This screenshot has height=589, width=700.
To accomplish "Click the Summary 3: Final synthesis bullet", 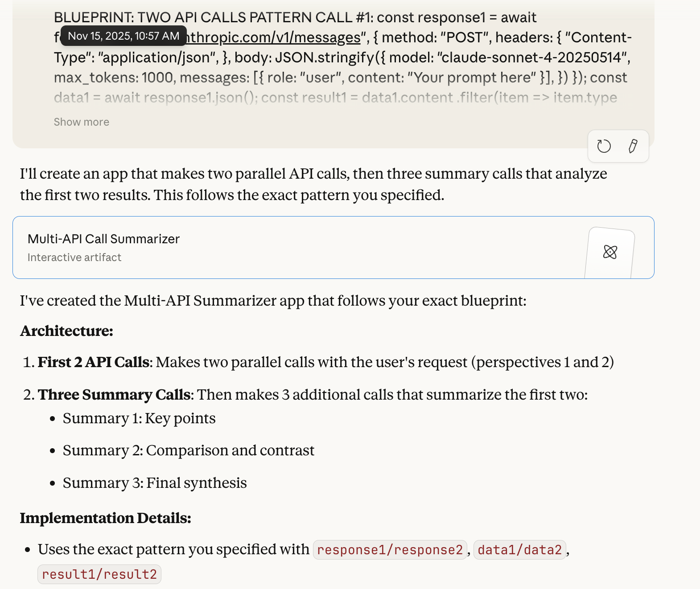I will pos(155,483).
